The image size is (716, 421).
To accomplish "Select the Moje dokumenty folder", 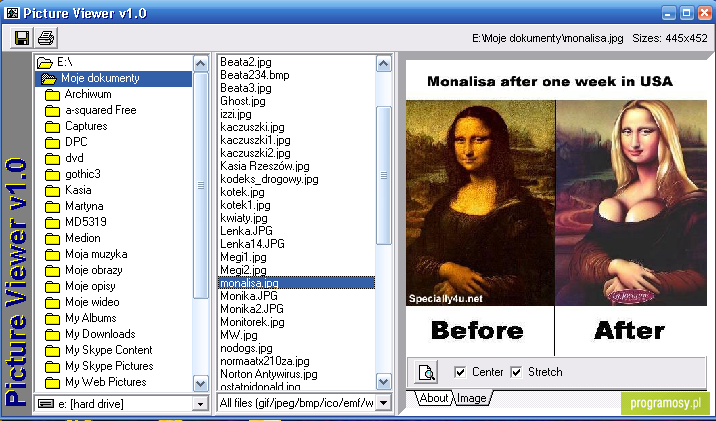I will [113, 79].
